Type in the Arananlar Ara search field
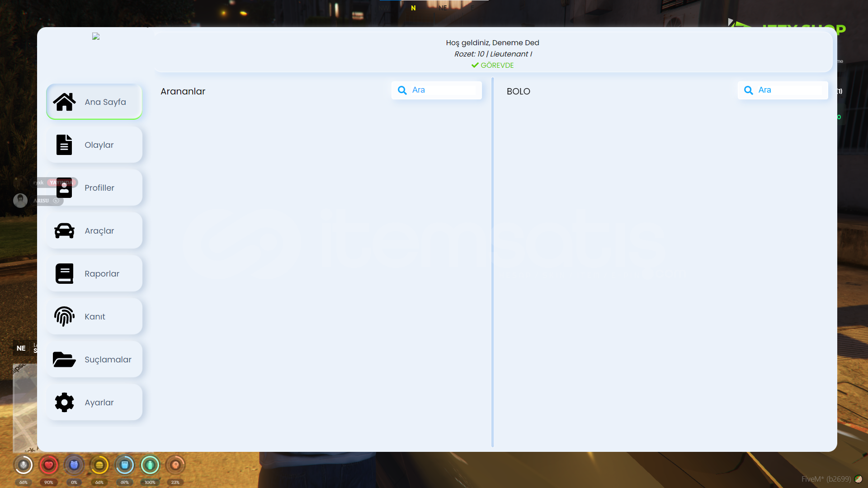This screenshot has height=488, width=868. 443,90
